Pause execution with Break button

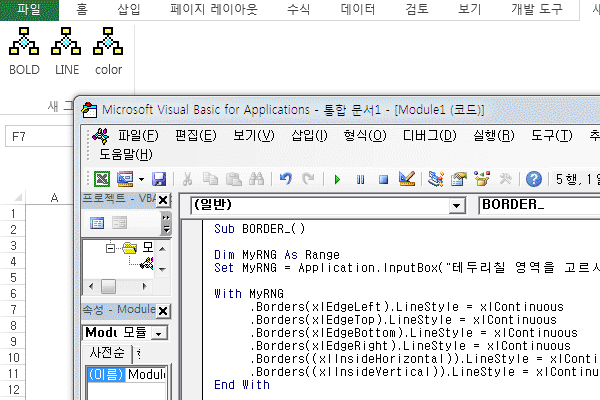[360, 179]
